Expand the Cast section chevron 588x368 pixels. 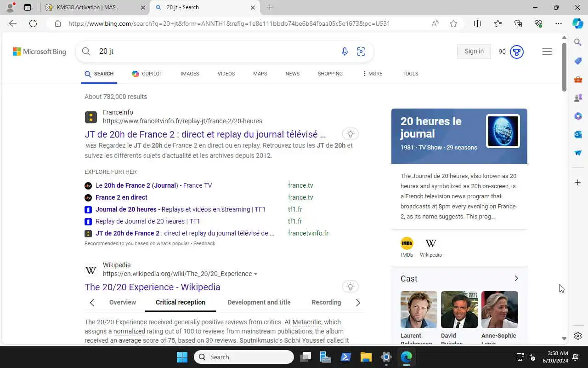click(516, 278)
